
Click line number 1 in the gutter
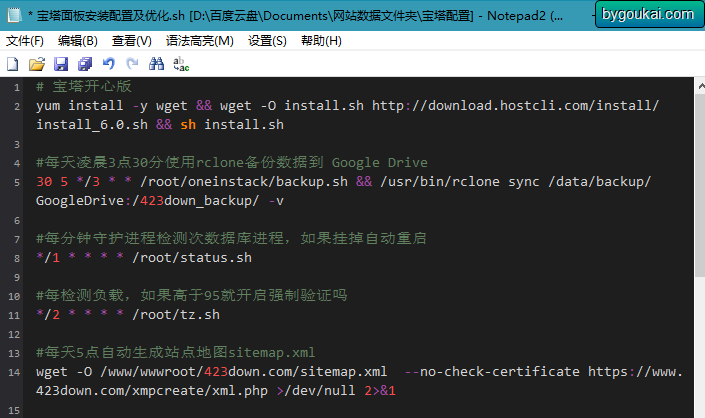click(x=17, y=87)
